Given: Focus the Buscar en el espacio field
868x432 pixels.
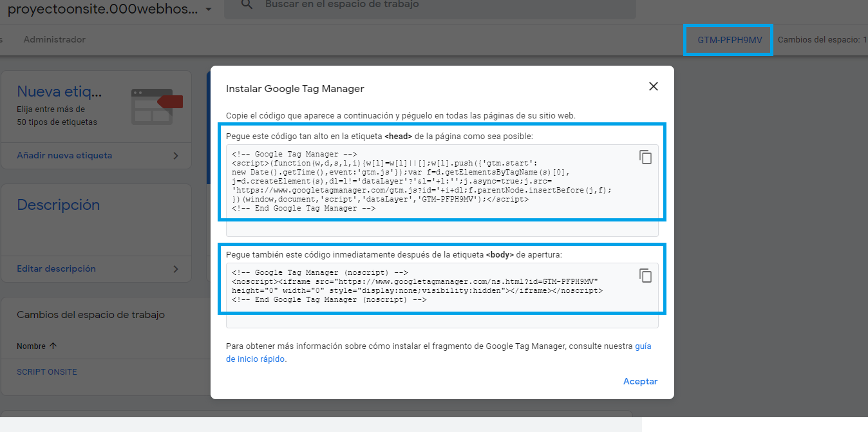Looking at the screenshot, I should click(x=425, y=5).
